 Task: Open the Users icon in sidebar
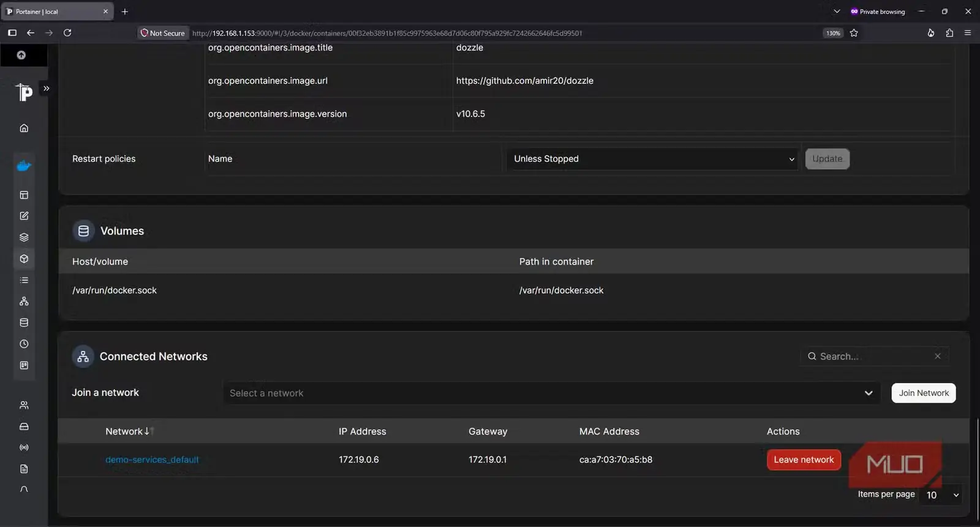point(24,405)
